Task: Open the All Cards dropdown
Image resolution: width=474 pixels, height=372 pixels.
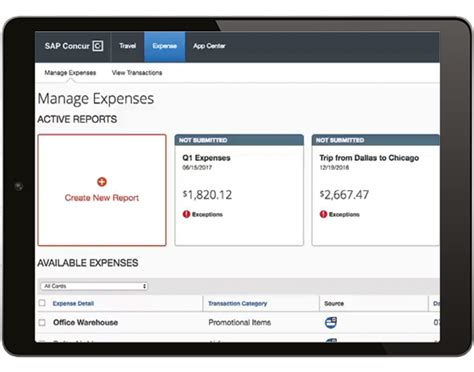Action: tap(94, 286)
